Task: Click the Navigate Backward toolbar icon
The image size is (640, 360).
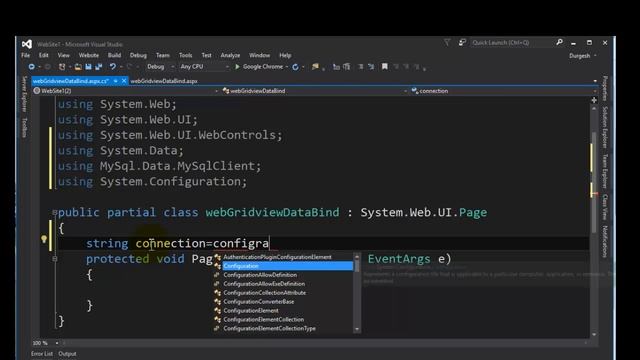Action: (x=31, y=67)
